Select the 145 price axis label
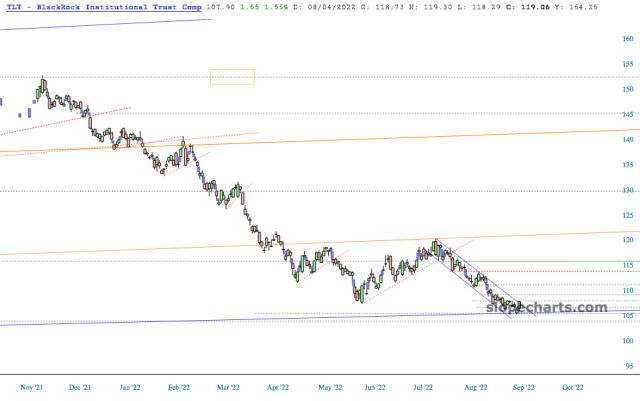This screenshot has width=640, height=401. click(628, 115)
